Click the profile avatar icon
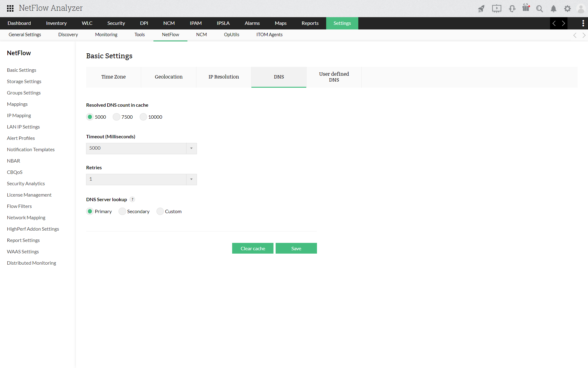588x368 pixels. [581, 9]
